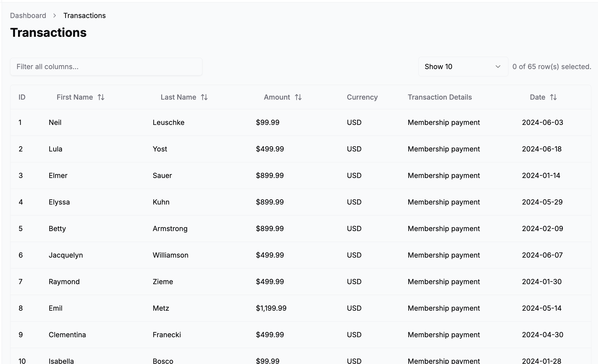The image size is (598, 364).
Task: Click the Jacquelyn Williamson date 2024-06-07
Action: 542,255
